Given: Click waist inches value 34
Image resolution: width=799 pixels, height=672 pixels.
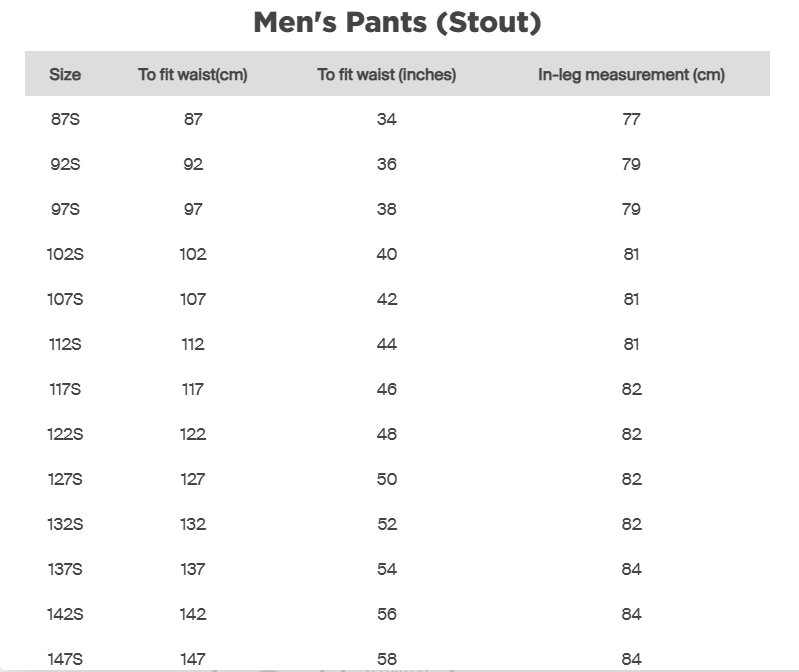Looking at the screenshot, I should pyautogui.click(x=387, y=120).
